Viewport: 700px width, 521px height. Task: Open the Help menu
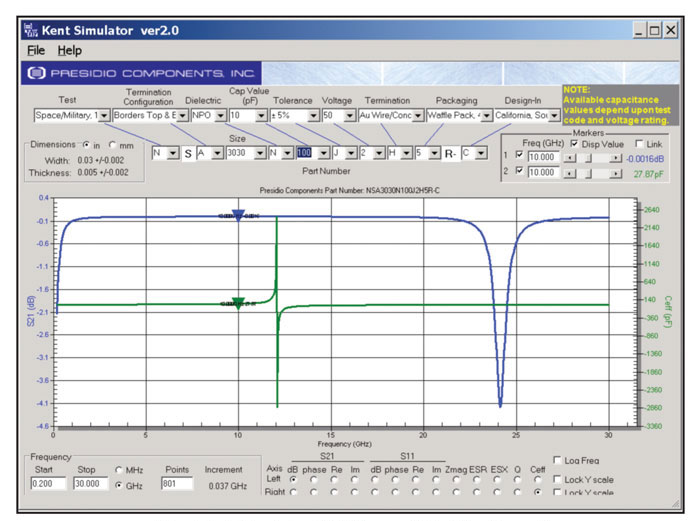coord(70,50)
